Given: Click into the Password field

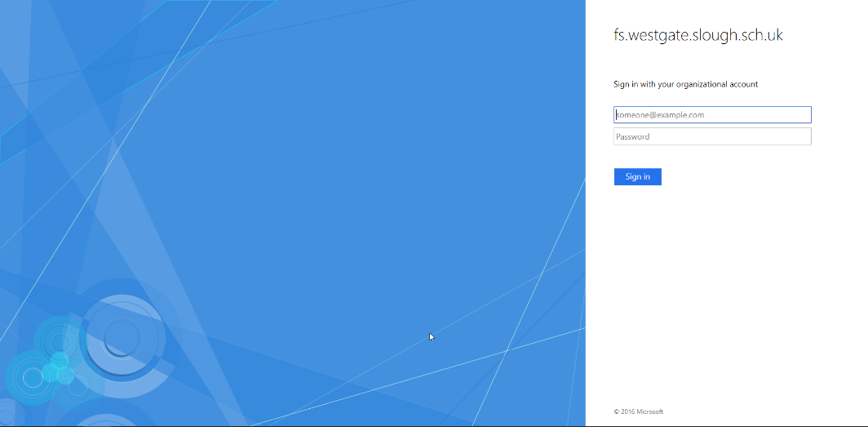Looking at the screenshot, I should click(712, 137).
